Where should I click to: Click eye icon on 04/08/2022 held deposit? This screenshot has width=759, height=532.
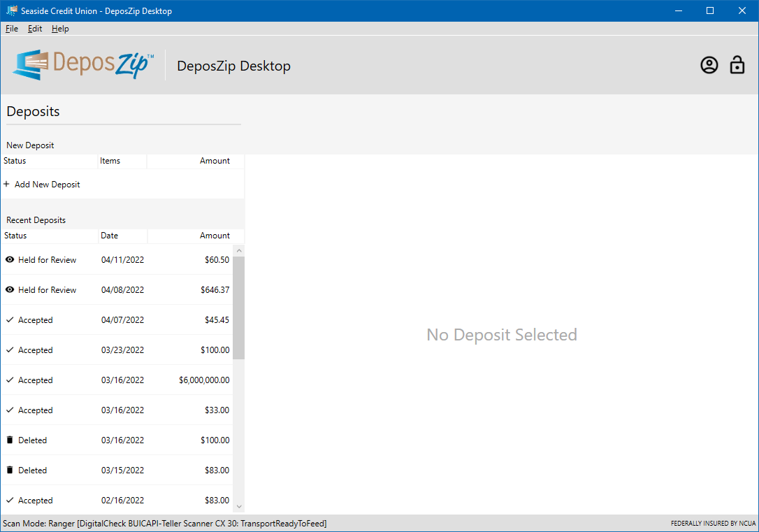coord(10,289)
